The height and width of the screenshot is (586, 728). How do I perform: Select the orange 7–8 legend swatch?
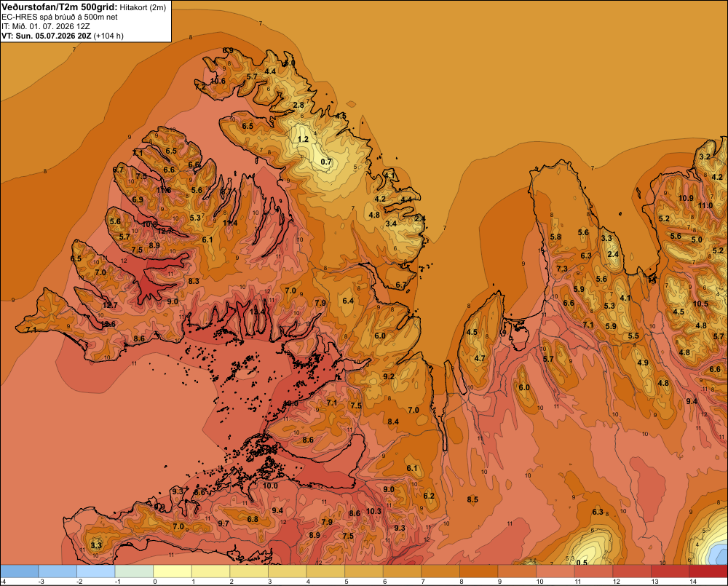pyautogui.click(x=440, y=571)
